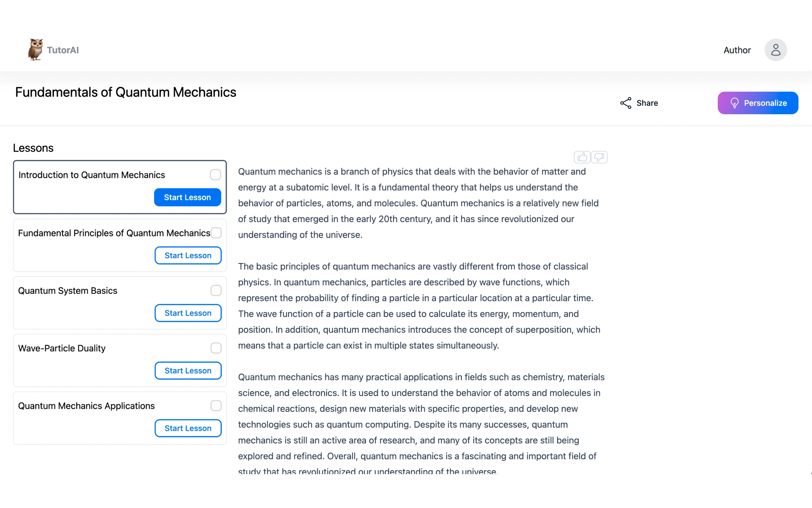Viewport: 812px width, 508px height.
Task: Click the thumbs up feedback icon
Action: click(x=582, y=157)
